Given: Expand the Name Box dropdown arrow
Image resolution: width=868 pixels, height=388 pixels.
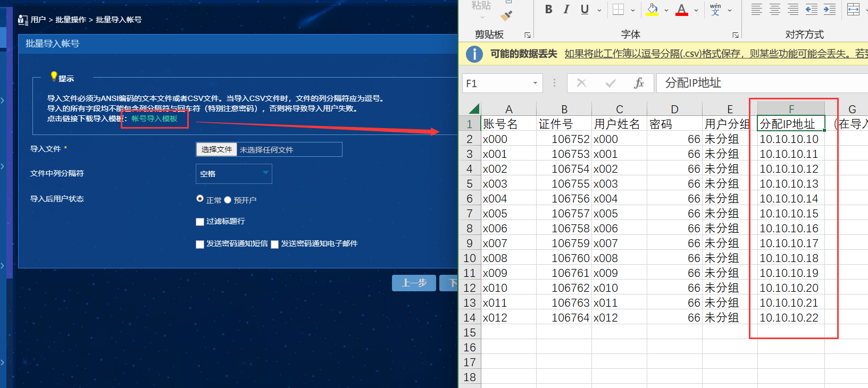Looking at the screenshot, I should [x=535, y=83].
